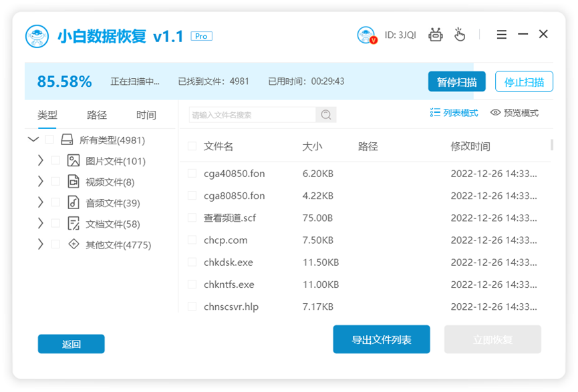
Task: Expand the 其他文件(4775) category arrow
Action: coord(40,244)
